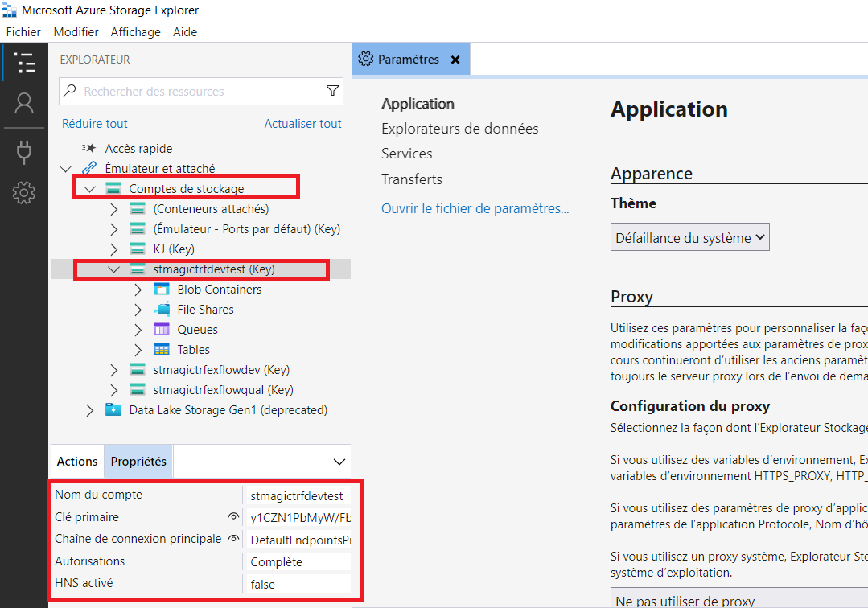Collapse the Comptes de stockage node
Image resolution: width=868 pixels, height=608 pixels.
tap(89, 189)
